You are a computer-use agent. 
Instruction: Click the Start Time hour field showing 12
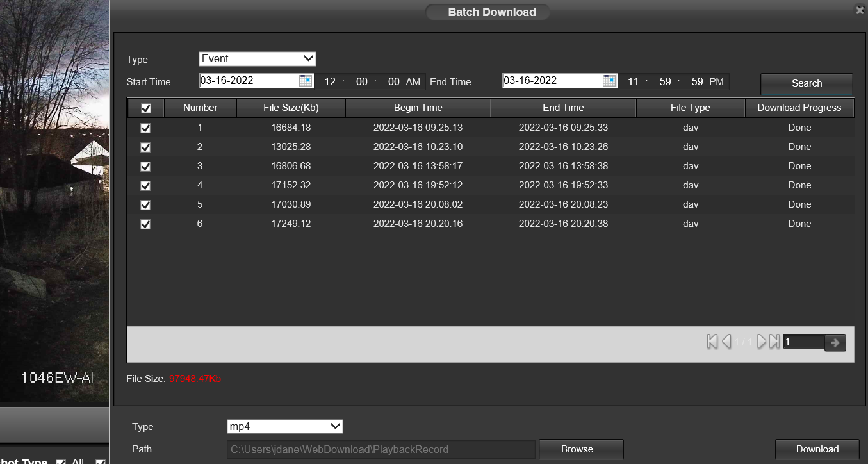click(330, 82)
